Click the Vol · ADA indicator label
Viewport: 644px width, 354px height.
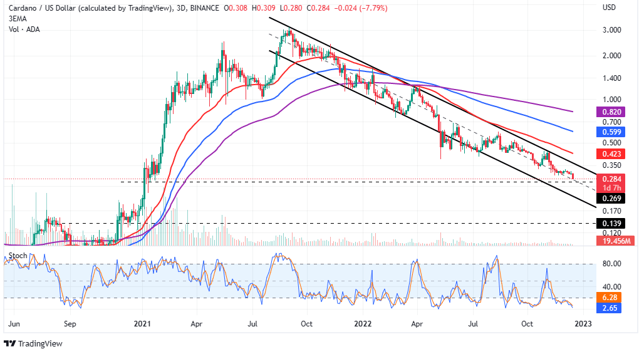tap(24, 29)
